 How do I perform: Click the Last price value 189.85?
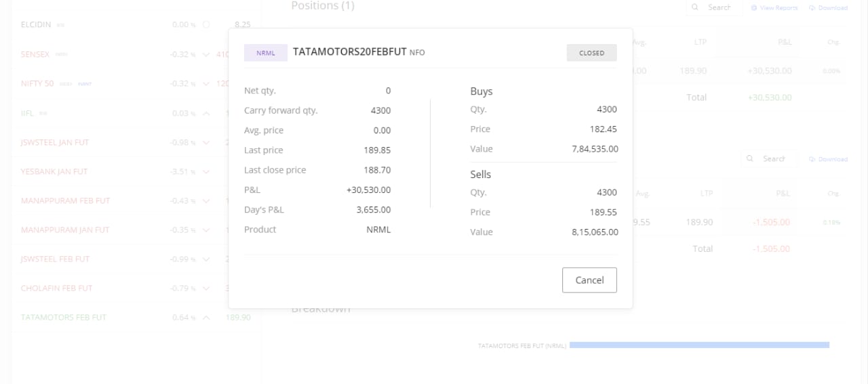point(377,150)
